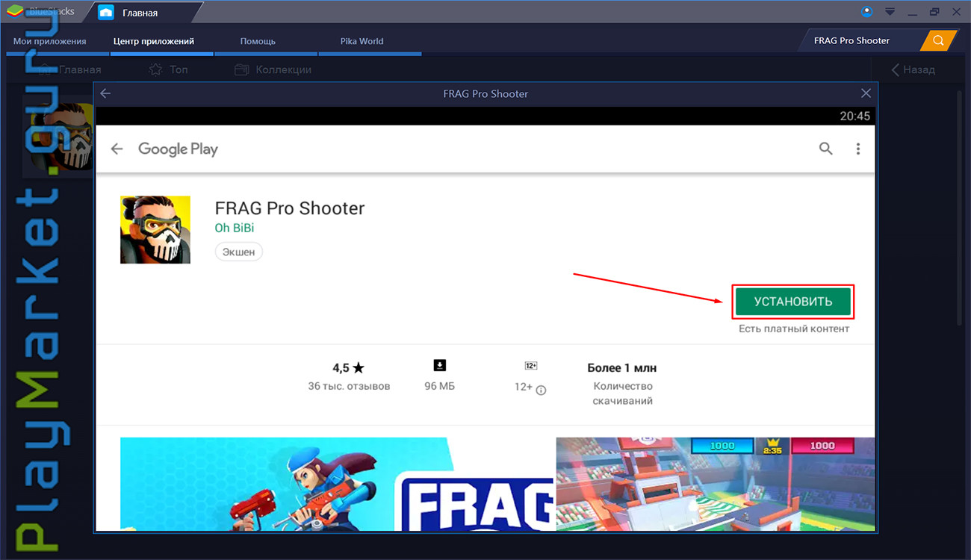Open the FRAG logo promo screenshot

coord(337,484)
